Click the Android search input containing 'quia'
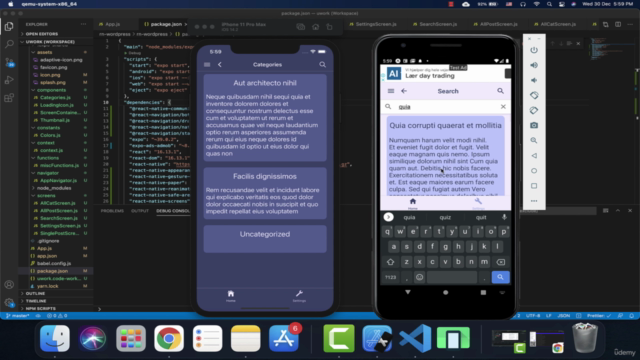The height and width of the screenshot is (360, 640). click(445, 107)
